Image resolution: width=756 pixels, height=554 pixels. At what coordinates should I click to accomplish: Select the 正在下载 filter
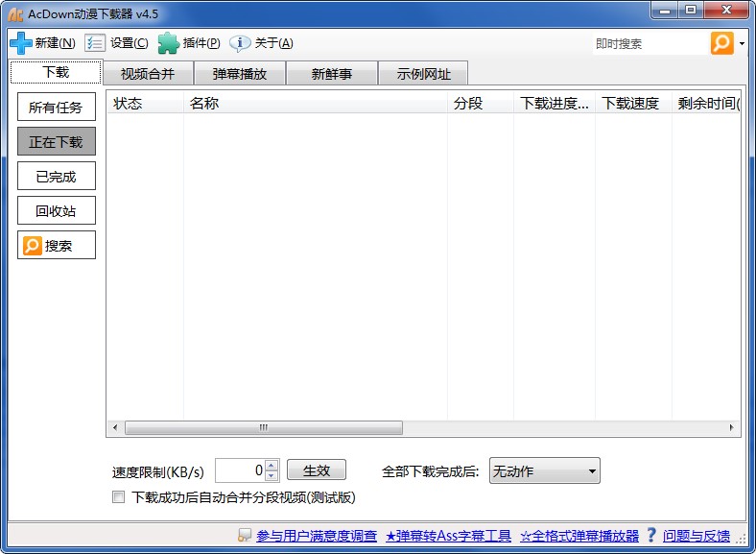[57, 141]
